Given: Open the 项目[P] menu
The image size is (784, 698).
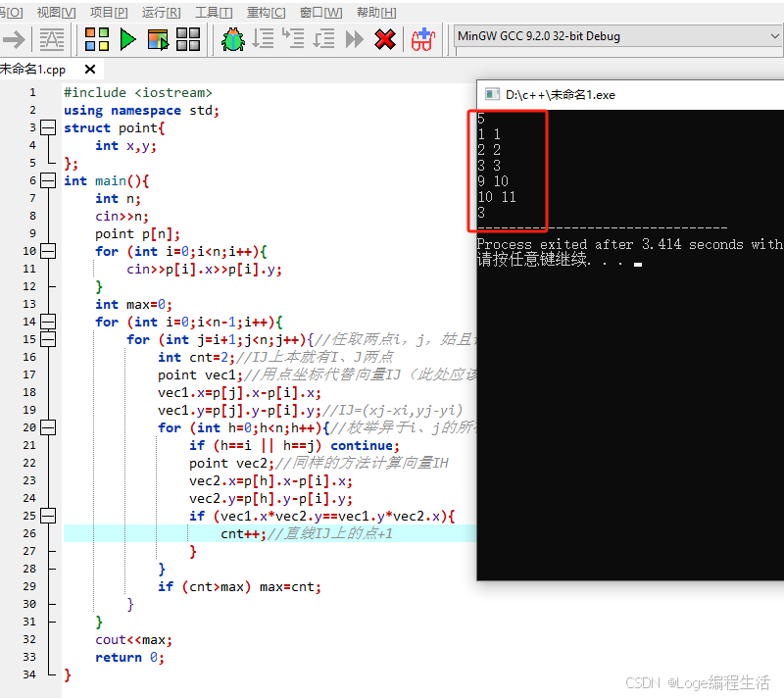Looking at the screenshot, I should tap(109, 13).
